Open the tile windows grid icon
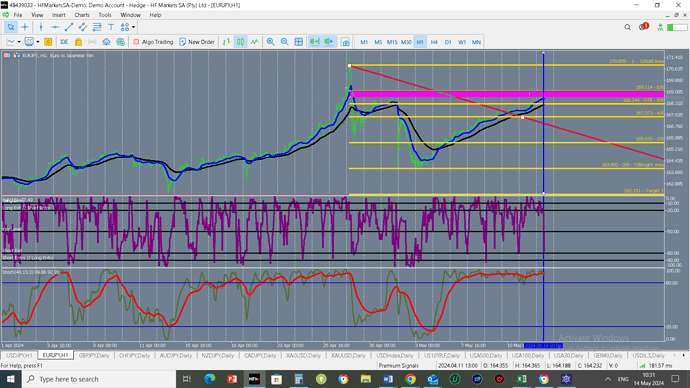690x388 pixels. (x=299, y=42)
